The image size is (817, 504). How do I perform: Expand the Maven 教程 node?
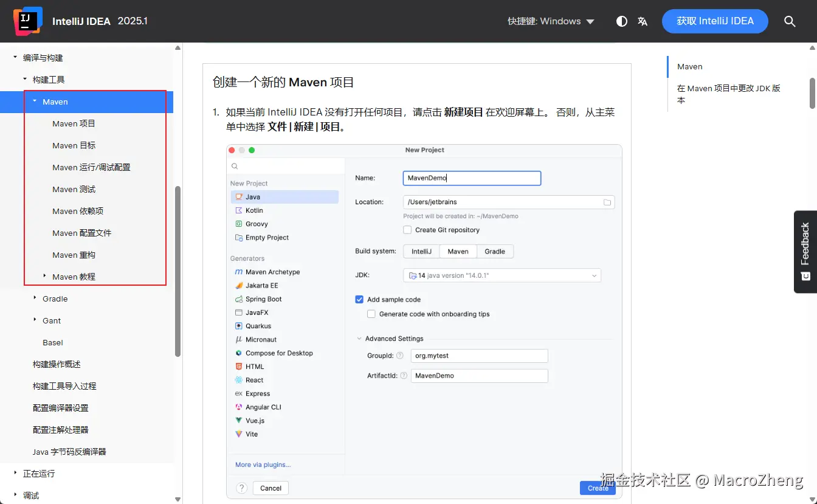[x=44, y=276]
